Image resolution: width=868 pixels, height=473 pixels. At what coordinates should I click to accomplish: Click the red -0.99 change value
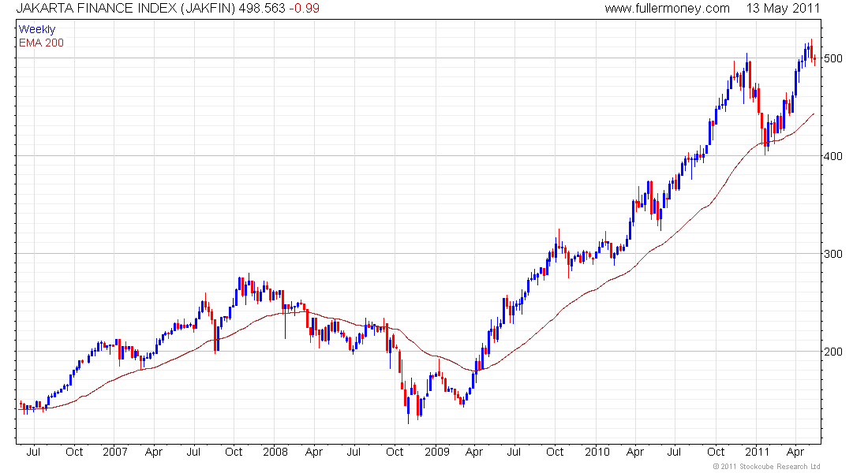(304, 9)
